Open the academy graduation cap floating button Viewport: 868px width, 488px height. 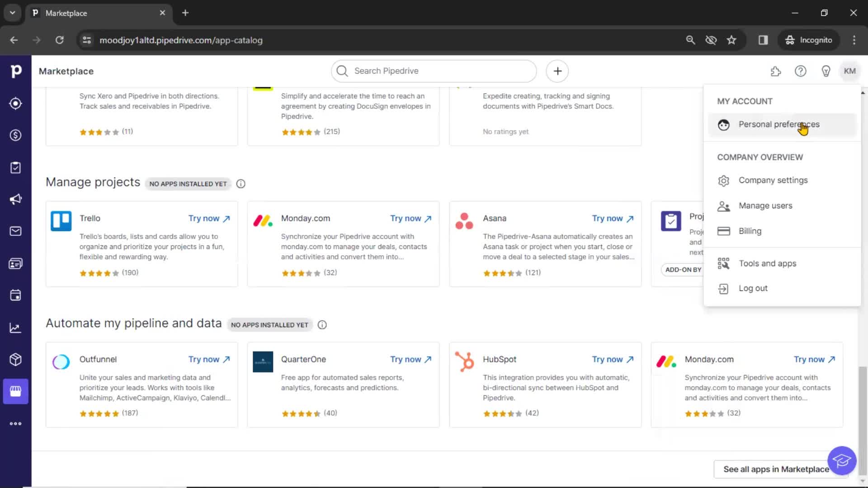(842, 461)
